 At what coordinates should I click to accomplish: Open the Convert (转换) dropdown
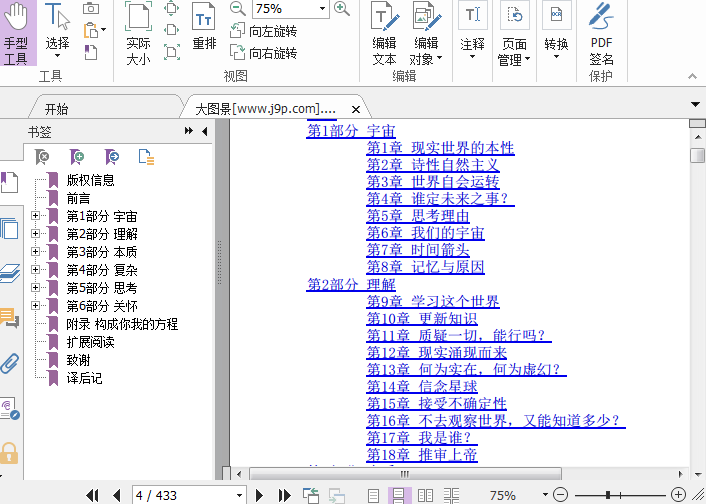pos(557,32)
